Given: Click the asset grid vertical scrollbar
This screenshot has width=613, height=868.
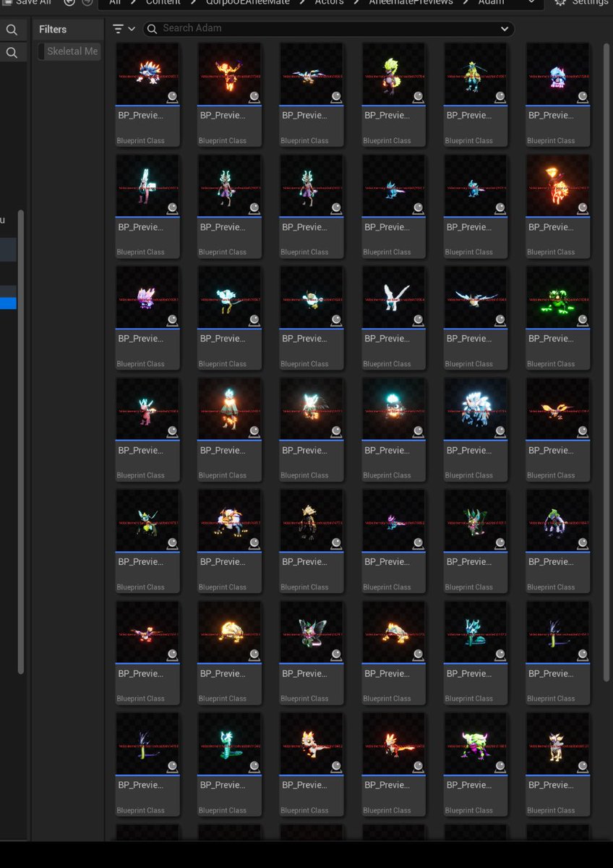Looking at the screenshot, I should [x=606, y=362].
